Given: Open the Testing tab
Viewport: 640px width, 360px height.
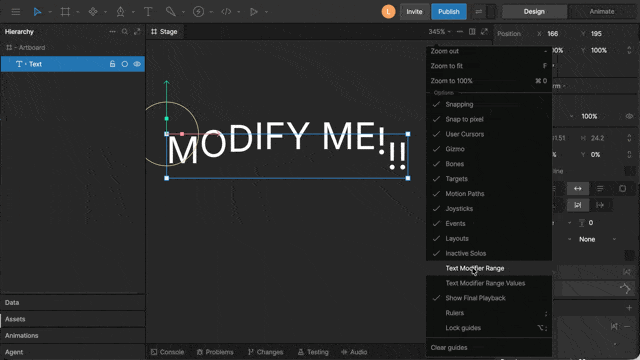Looking at the screenshot, I should pyautogui.click(x=313, y=352).
